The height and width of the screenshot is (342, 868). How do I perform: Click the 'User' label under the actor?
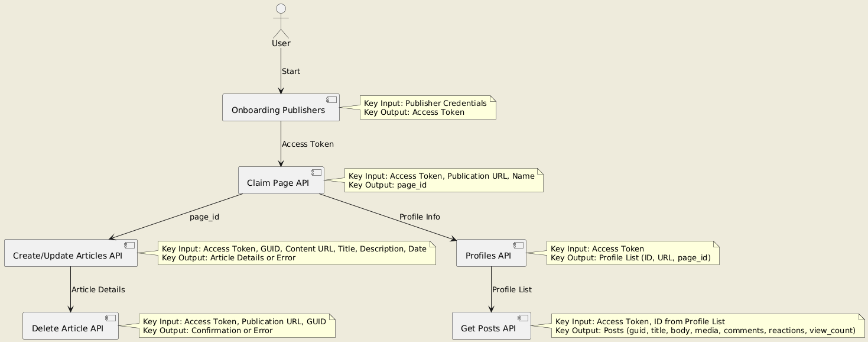281,44
